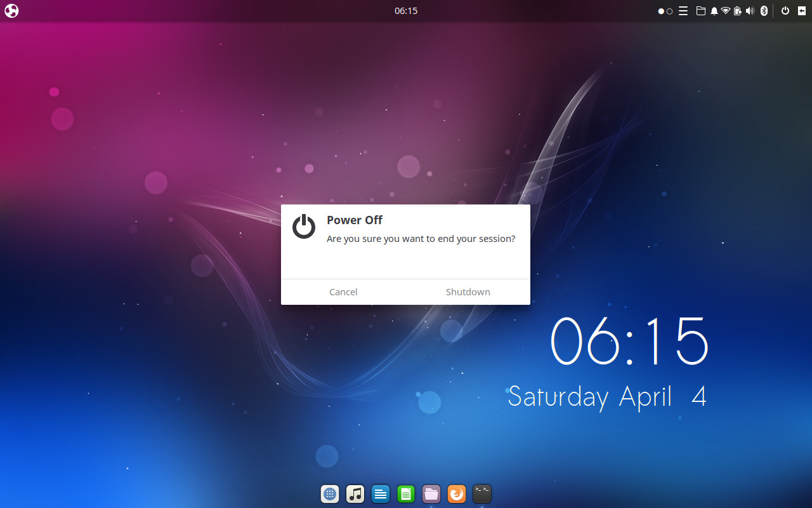Switch to the second workspace circle
This screenshot has width=812, height=508.
[x=669, y=11]
